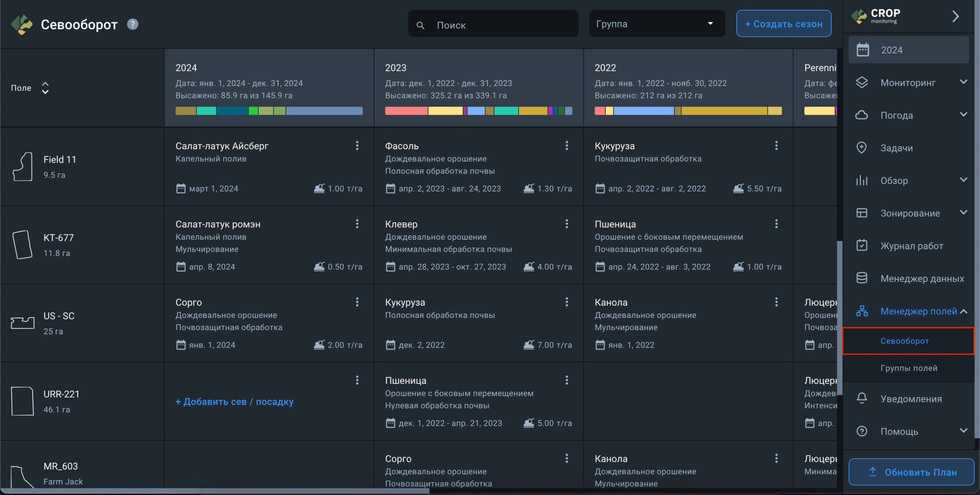Open the kebab menu for Клевер entry

567,224
